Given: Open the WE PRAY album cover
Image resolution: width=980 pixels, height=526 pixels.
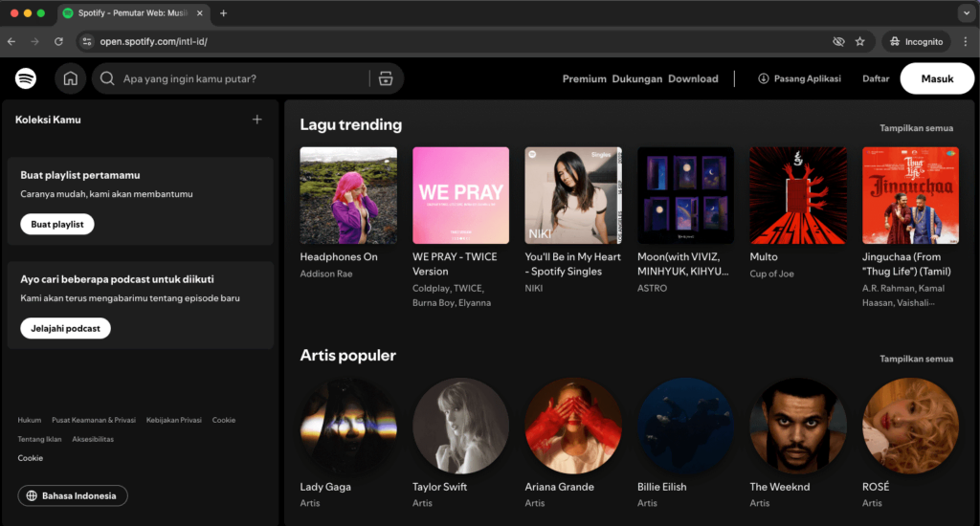Looking at the screenshot, I should 460,195.
